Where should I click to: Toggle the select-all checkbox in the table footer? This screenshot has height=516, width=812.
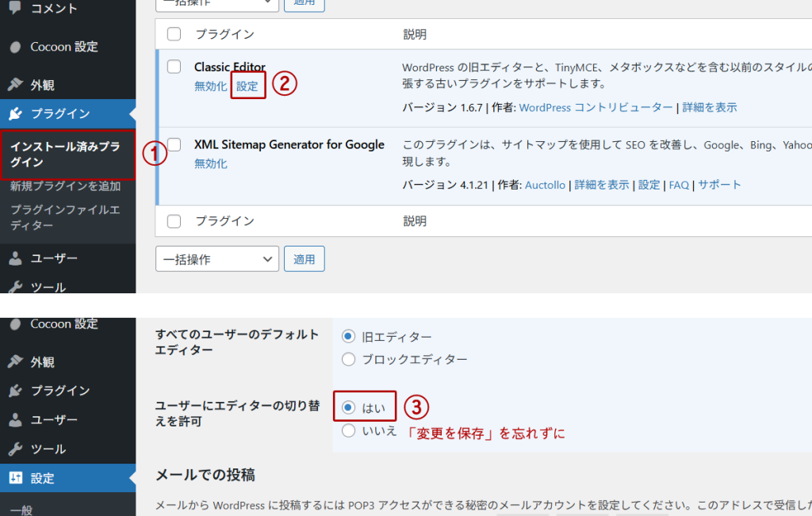pyautogui.click(x=174, y=221)
